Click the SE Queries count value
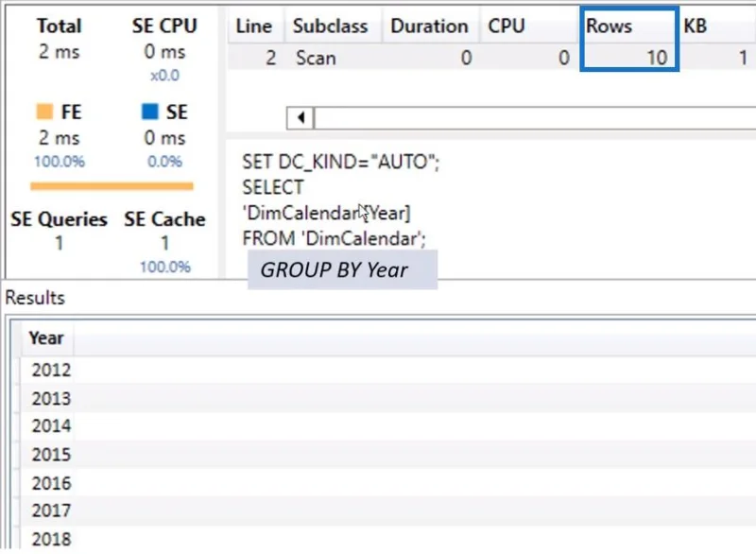This screenshot has height=554, width=756. point(59,243)
